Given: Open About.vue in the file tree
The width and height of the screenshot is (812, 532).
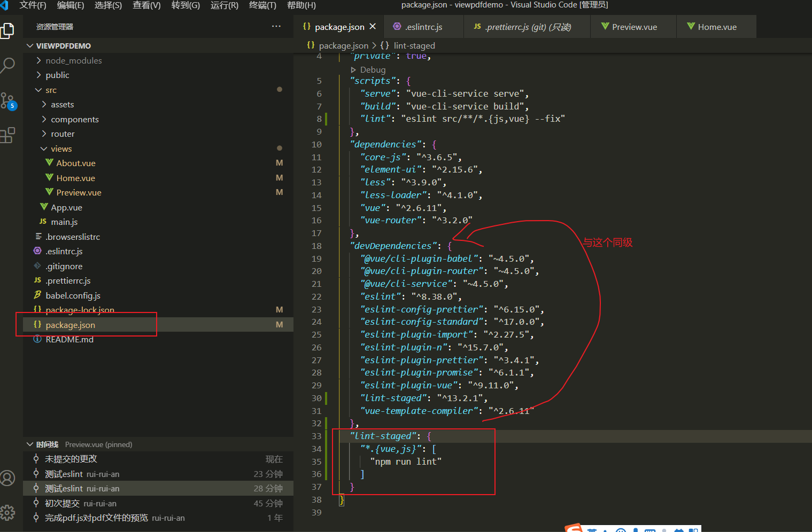Looking at the screenshot, I should click(x=158, y=163).
